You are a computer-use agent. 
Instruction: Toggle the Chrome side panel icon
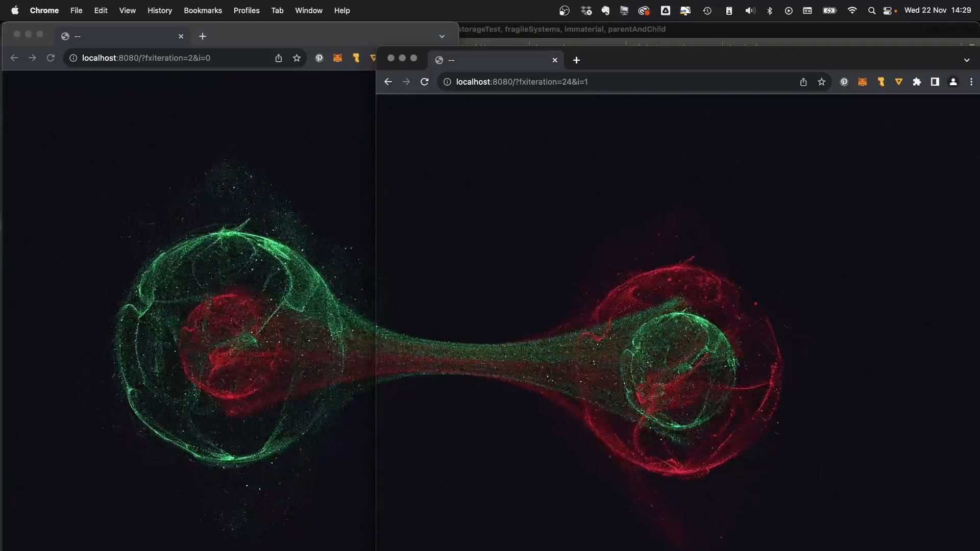[x=935, y=82]
